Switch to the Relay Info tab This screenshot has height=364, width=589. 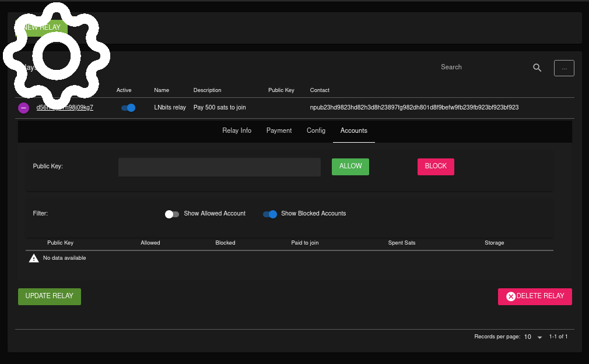point(237,131)
